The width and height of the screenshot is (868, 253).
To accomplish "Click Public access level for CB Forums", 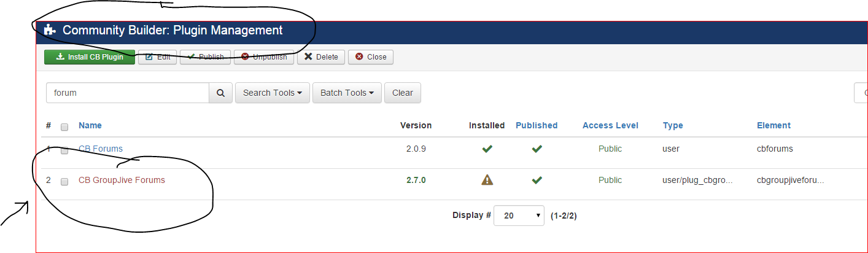I will coord(610,149).
